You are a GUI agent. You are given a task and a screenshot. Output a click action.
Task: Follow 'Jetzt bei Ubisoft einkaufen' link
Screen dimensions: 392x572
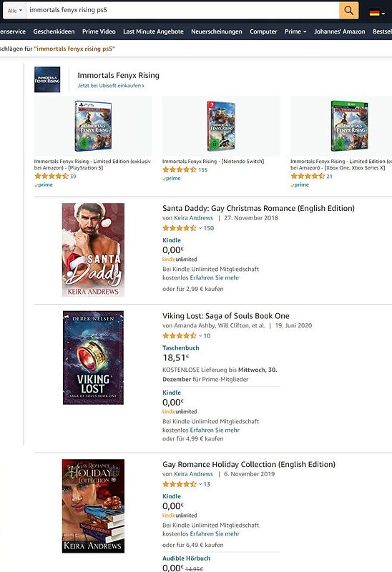(111, 86)
